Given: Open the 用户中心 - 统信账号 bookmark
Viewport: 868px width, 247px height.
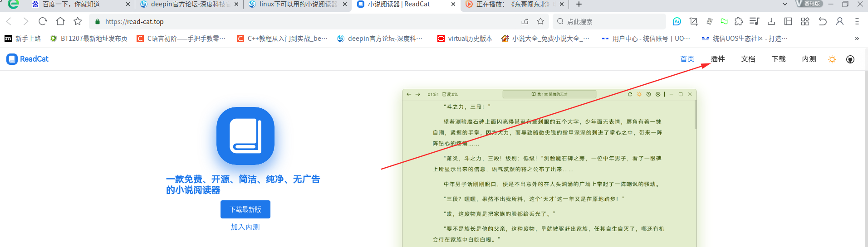Looking at the screenshot, I should tap(646, 39).
